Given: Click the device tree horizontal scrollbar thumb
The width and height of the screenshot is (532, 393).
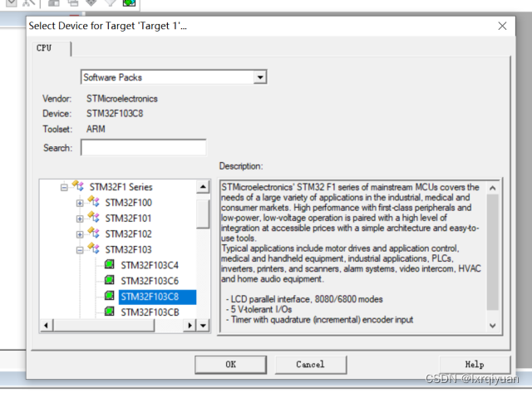Looking at the screenshot, I should (x=104, y=326).
